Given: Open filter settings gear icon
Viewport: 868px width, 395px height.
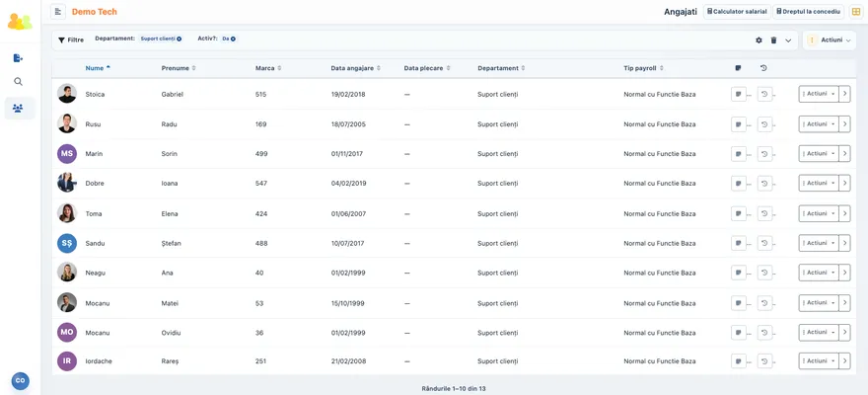Looking at the screenshot, I should pos(759,40).
